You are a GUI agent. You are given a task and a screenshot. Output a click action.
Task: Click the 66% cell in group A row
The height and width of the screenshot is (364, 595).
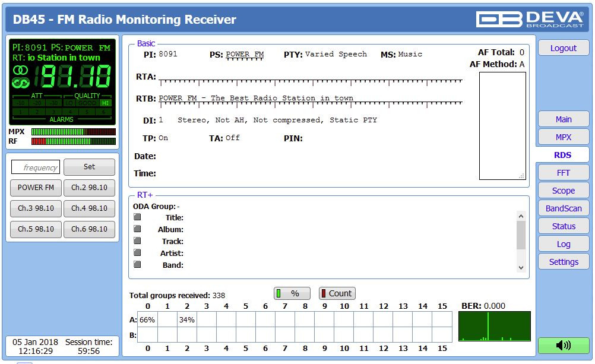tap(147, 320)
